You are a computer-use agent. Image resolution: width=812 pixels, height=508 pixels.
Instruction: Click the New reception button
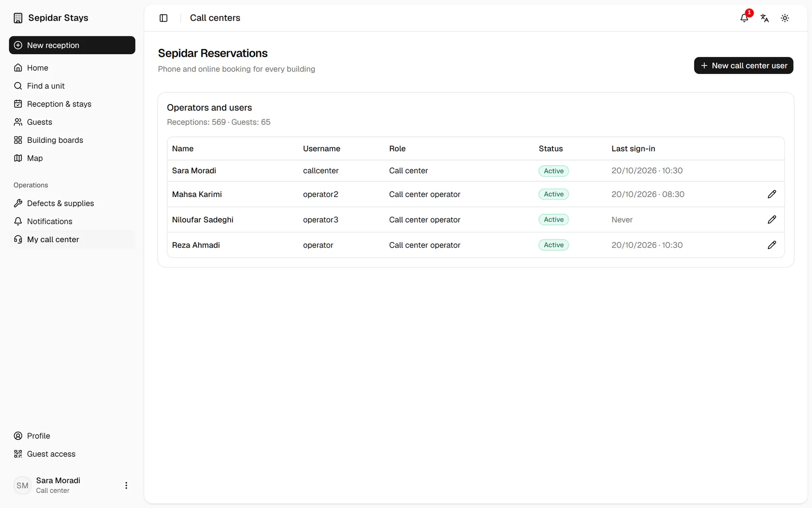click(72, 45)
